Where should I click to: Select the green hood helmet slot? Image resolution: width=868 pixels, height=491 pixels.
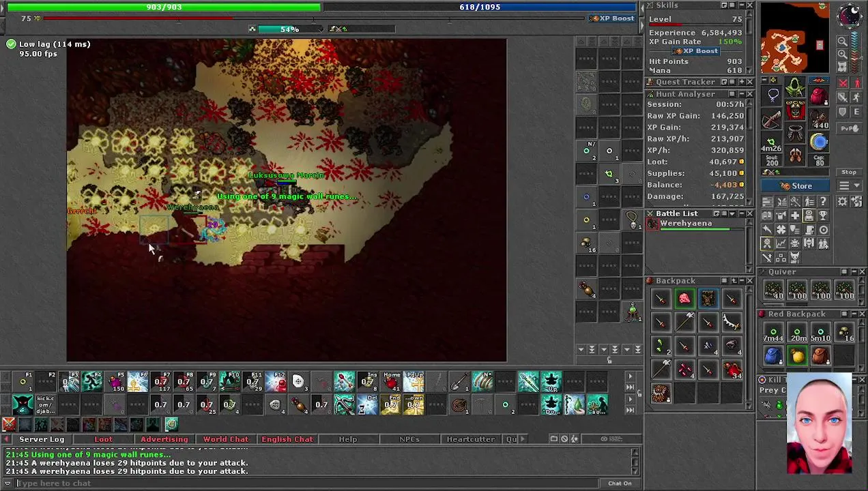click(x=796, y=88)
